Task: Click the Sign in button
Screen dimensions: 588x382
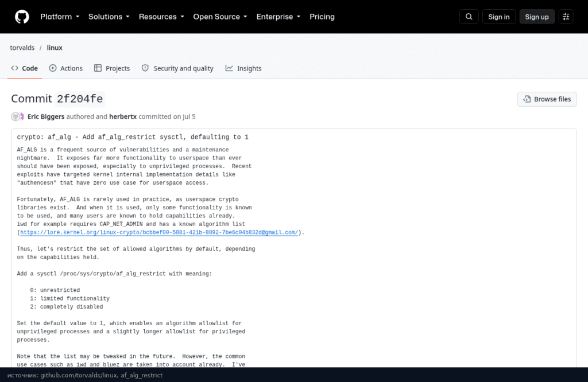Action: (499, 17)
